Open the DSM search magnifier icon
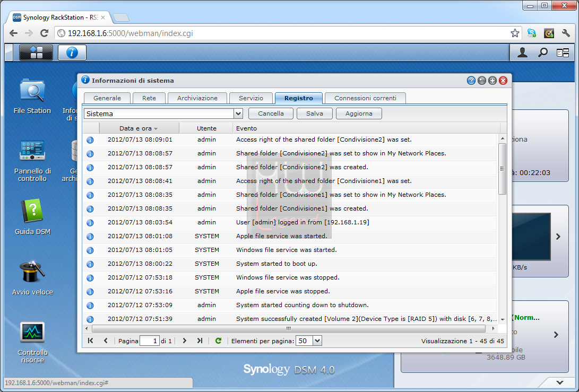The height and width of the screenshot is (392, 579). pos(542,53)
